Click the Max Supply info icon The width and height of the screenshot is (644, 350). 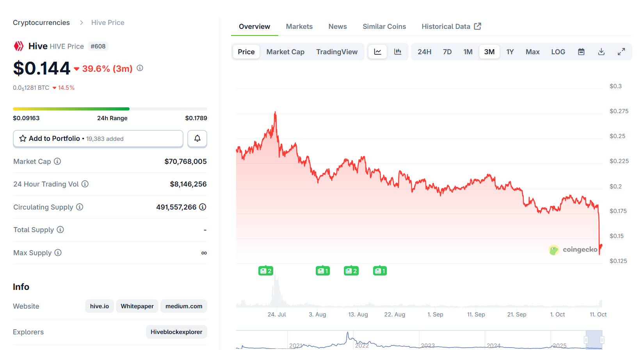click(58, 252)
